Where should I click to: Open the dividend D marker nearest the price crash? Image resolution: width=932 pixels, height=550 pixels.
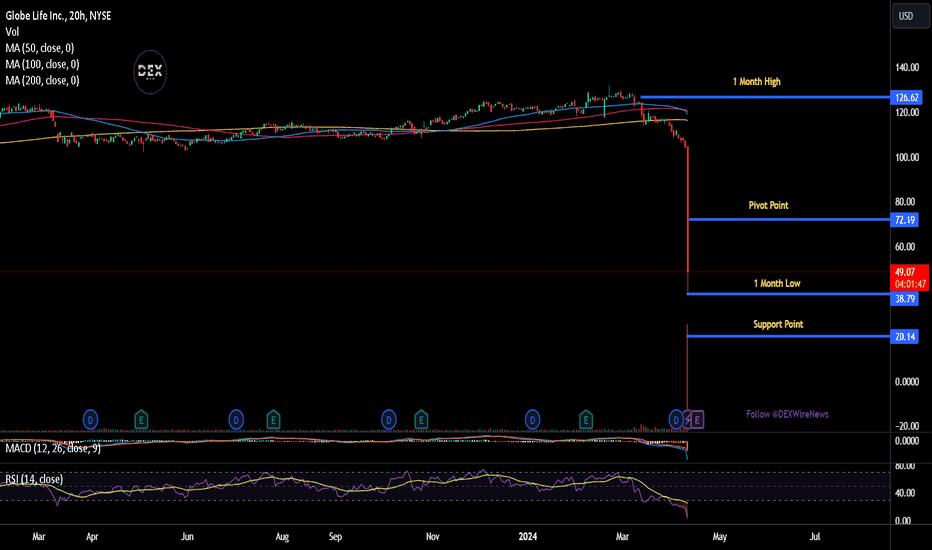coord(676,420)
